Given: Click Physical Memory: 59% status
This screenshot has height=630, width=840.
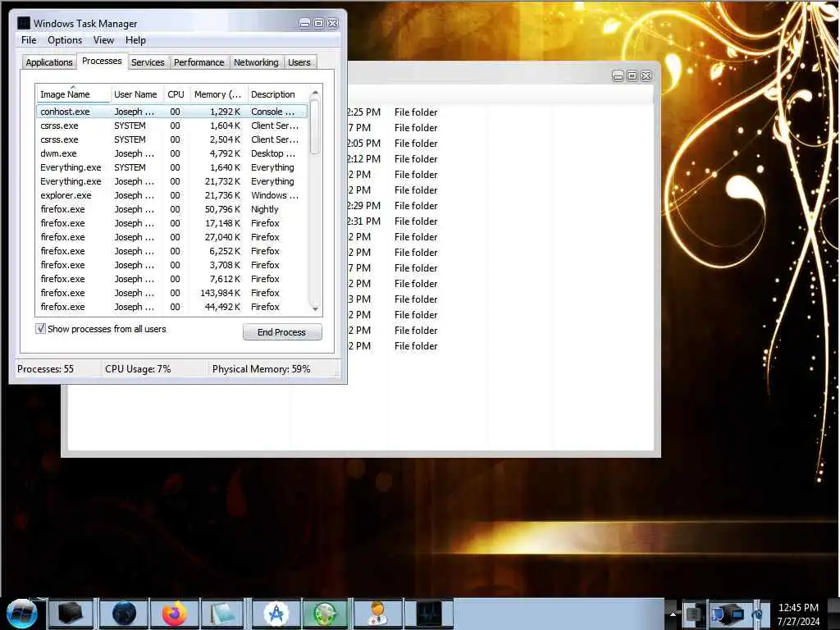Looking at the screenshot, I should [x=262, y=369].
